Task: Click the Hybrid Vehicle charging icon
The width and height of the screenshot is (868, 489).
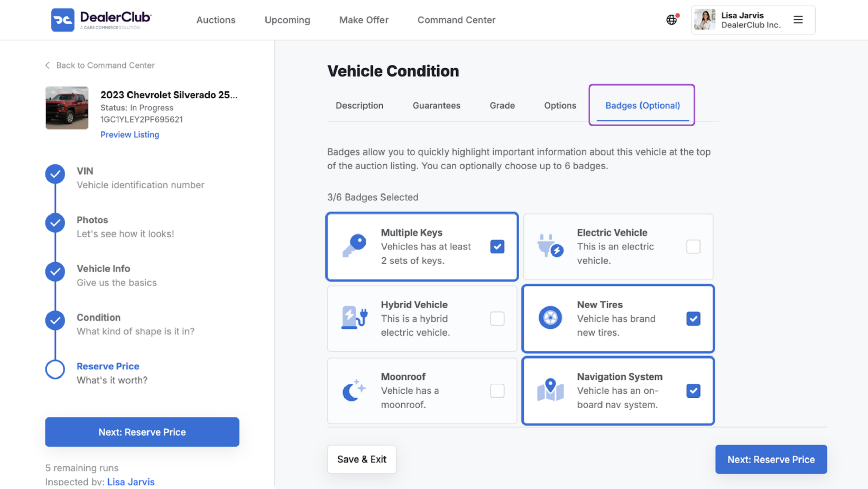Action: [354, 318]
